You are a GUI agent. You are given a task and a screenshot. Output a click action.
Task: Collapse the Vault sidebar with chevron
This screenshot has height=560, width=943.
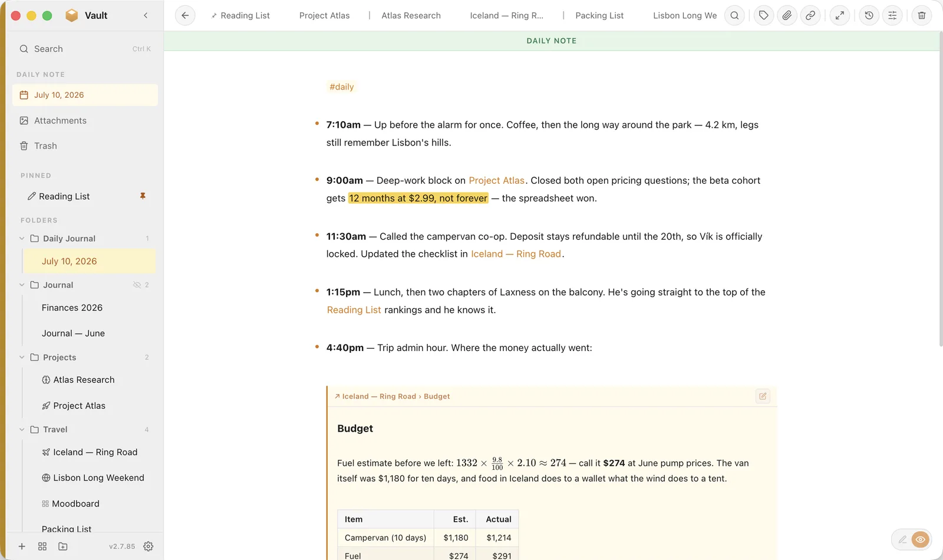pyautogui.click(x=146, y=16)
